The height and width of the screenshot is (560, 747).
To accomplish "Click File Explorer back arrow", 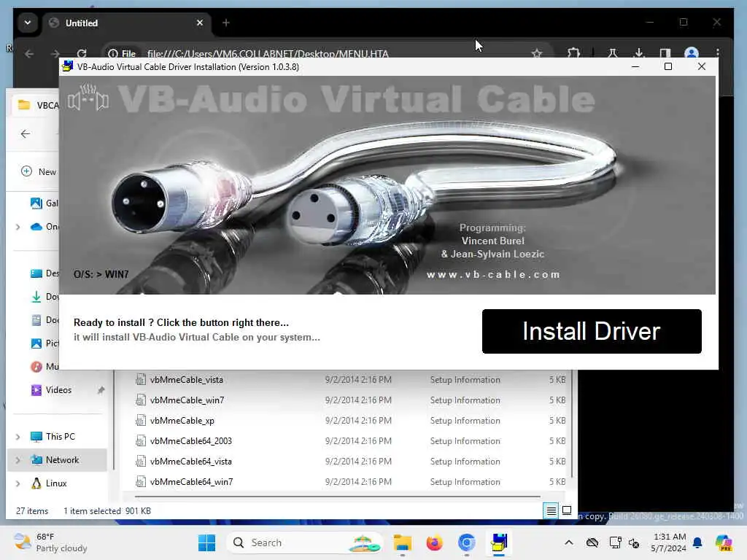I will [26, 134].
